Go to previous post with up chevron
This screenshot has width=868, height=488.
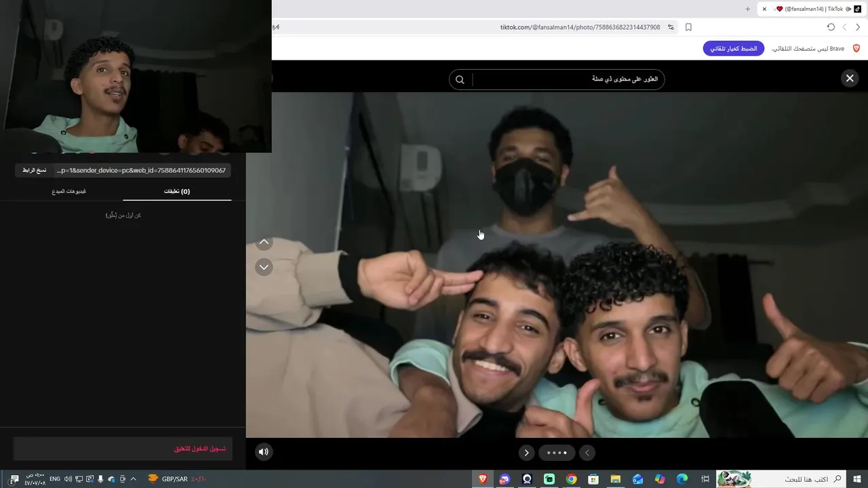pyautogui.click(x=264, y=242)
